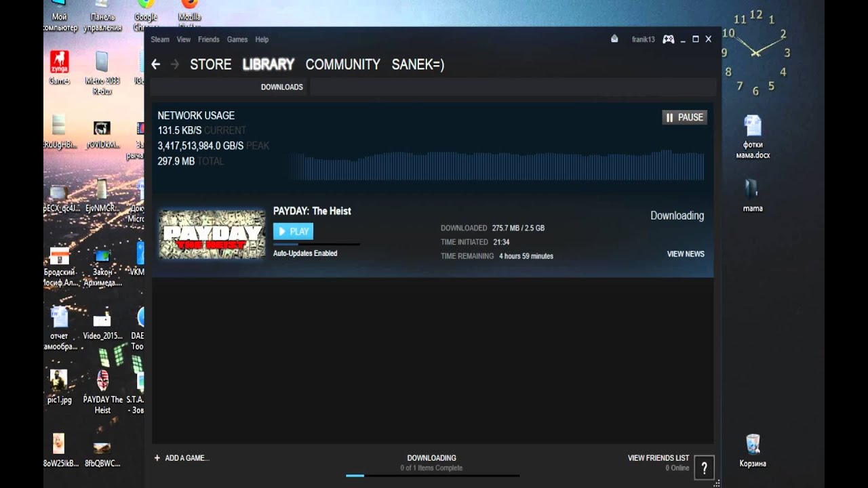Select the DOWNLOADS sub-tab

pos(282,87)
